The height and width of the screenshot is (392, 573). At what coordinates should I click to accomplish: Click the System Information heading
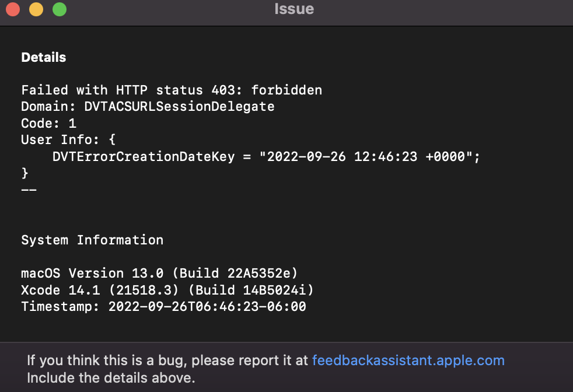pyautogui.click(x=92, y=240)
